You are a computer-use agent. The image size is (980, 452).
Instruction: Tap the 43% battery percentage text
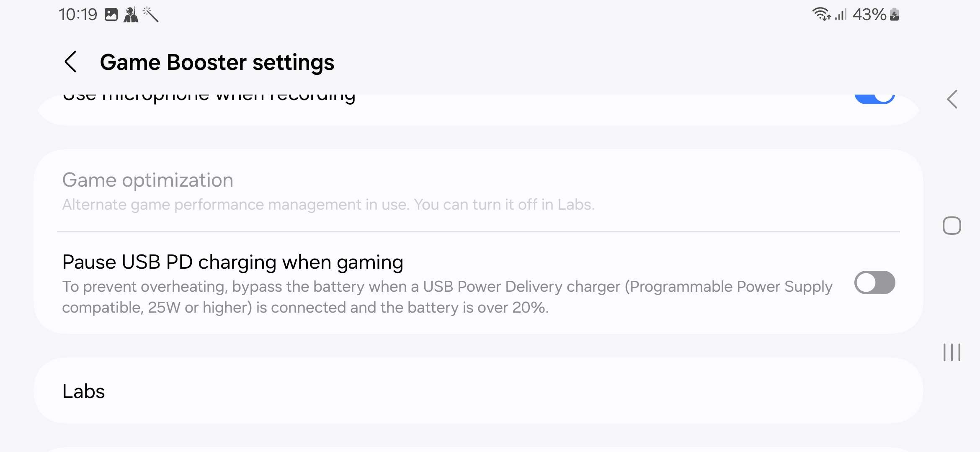[869, 15]
